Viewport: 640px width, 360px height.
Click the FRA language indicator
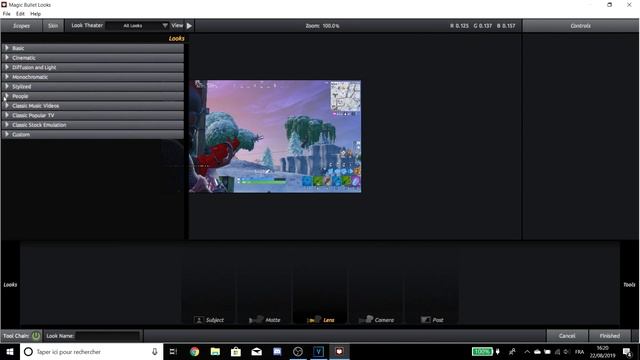coord(579,352)
